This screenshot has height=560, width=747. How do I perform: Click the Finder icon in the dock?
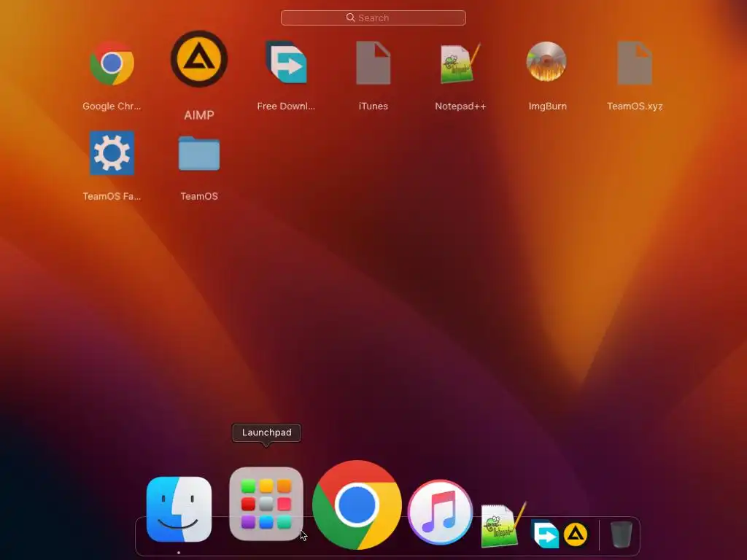pyautogui.click(x=179, y=509)
